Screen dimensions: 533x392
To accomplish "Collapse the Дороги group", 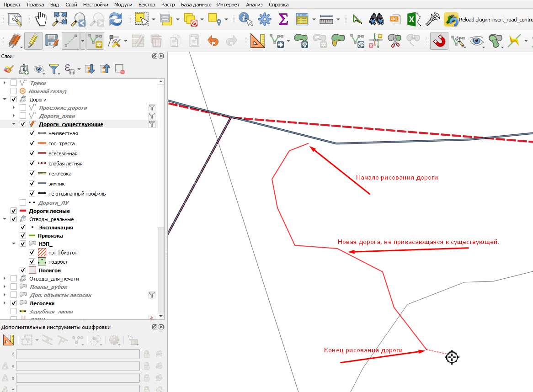I will tap(5, 99).
